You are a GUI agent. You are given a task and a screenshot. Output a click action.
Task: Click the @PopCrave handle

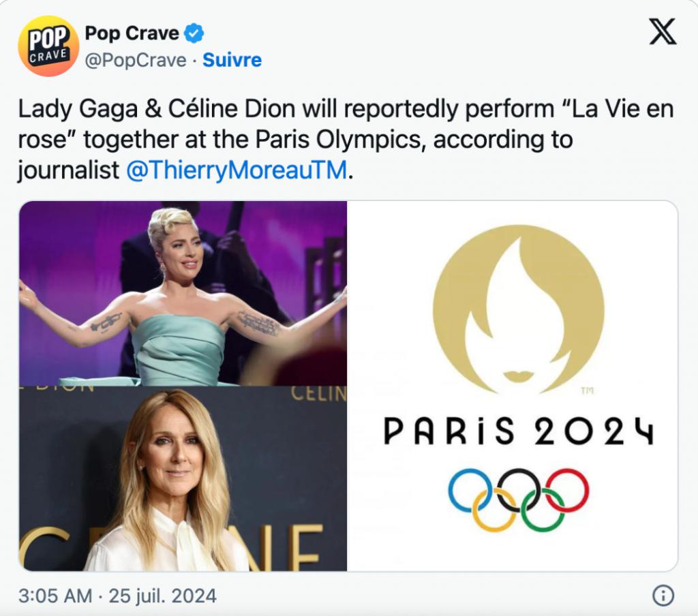pos(136,60)
